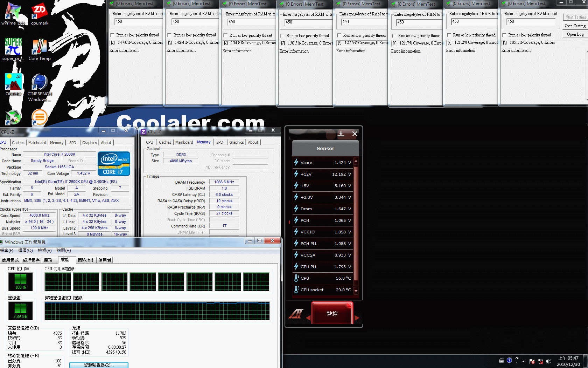This screenshot has width=588, height=368.
Task: Click Stop Testing in MemTest
Action: pos(575,26)
